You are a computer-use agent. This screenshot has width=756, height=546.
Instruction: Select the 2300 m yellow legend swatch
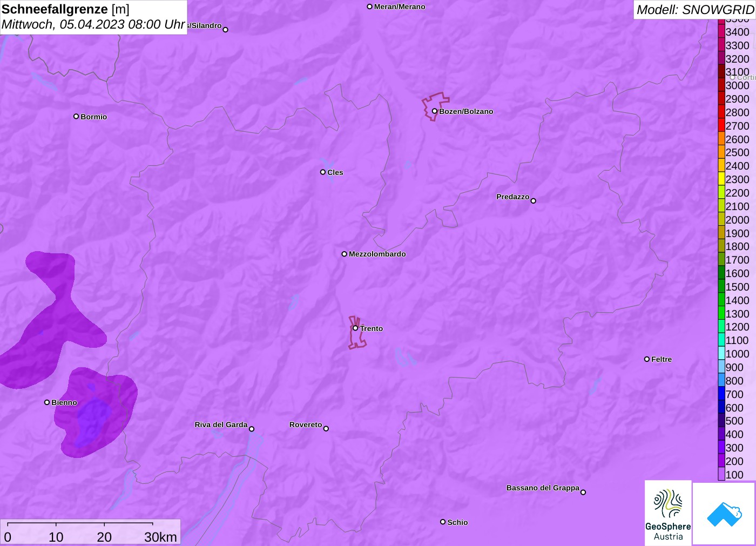721,179
